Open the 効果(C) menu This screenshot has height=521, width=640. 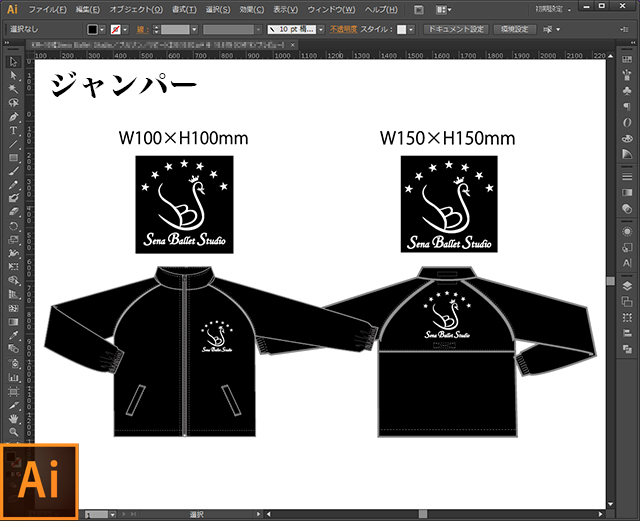pyautogui.click(x=252, y=9)
